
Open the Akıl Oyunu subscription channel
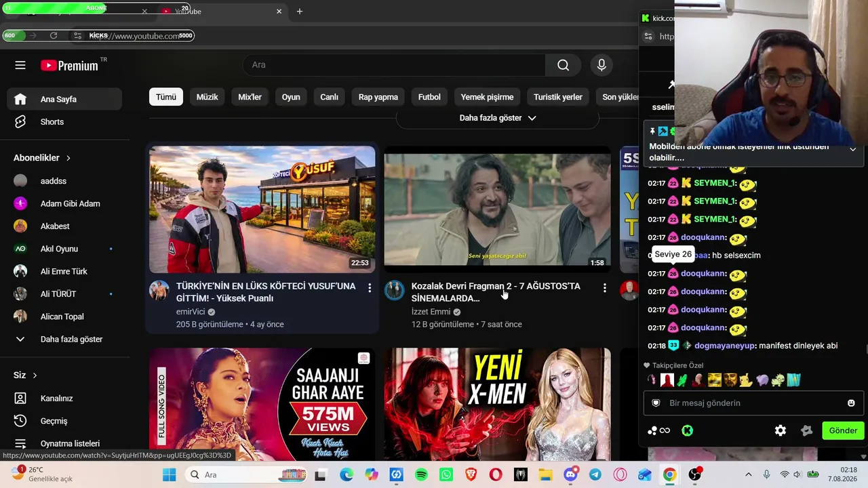point(65,249)
